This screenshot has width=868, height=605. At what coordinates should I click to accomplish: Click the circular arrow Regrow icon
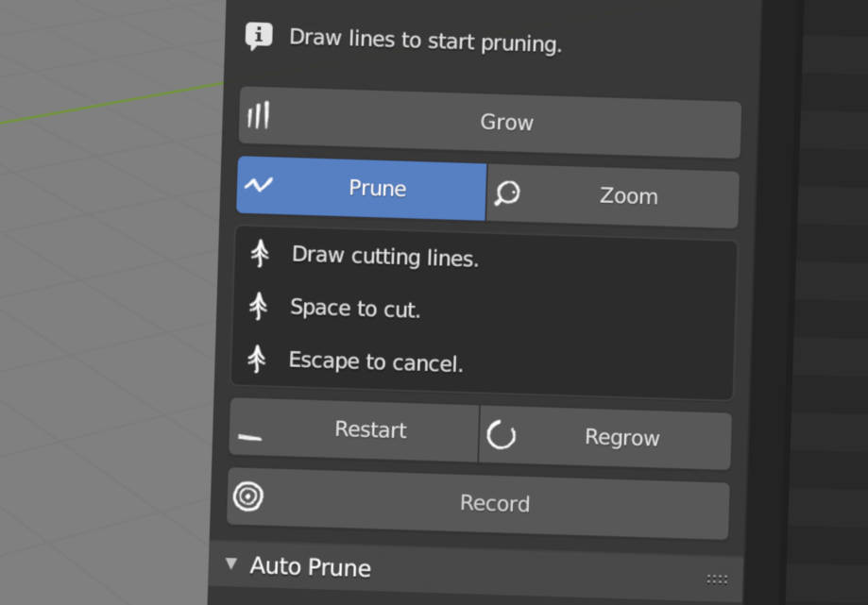point(501,434)
